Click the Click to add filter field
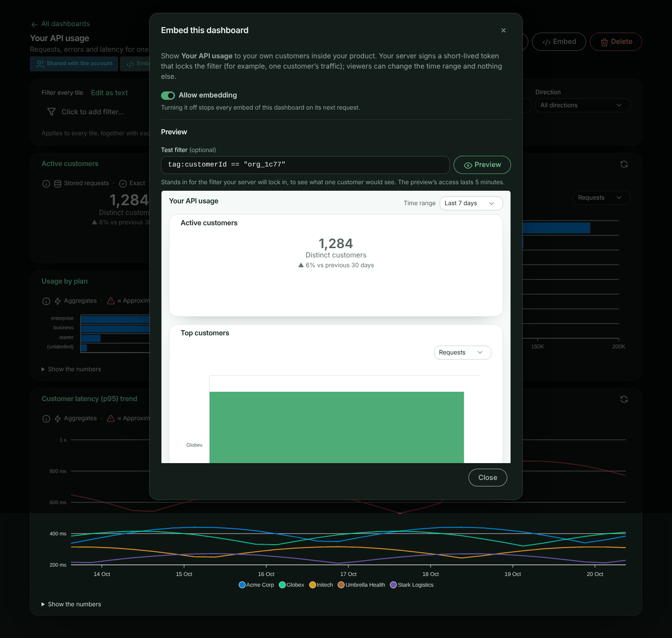The height and width of the screenshot is (638, 672). click(93, 112)
